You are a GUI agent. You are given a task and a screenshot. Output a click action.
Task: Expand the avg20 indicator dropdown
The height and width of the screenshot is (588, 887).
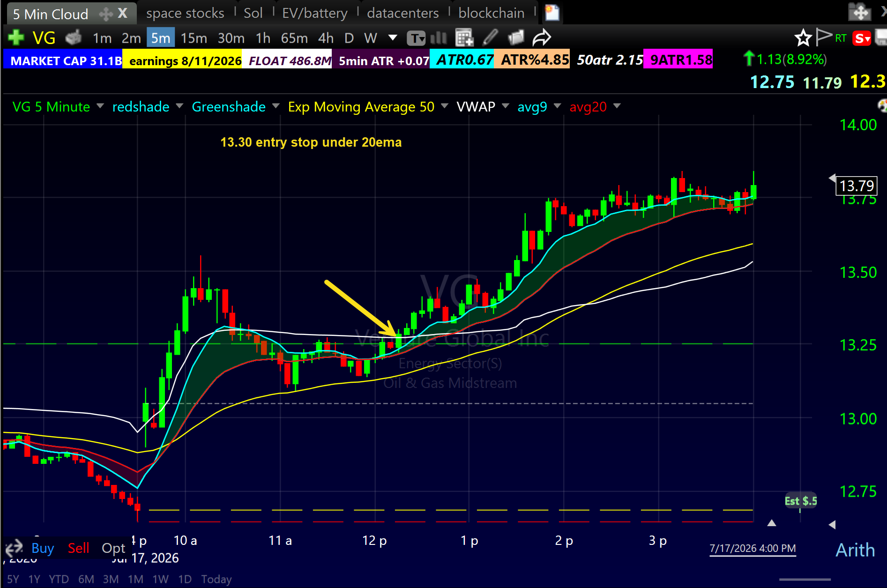click(x=617, y=106)
